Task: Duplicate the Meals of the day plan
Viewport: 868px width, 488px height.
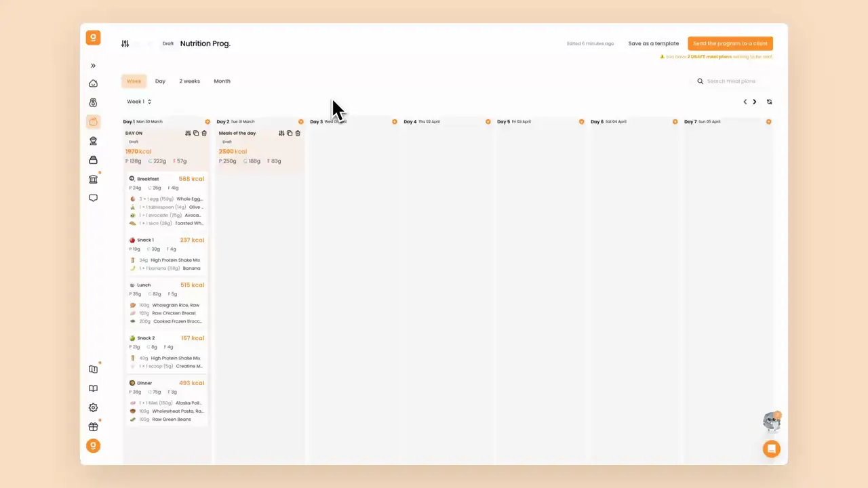Action: click(290, 133)
